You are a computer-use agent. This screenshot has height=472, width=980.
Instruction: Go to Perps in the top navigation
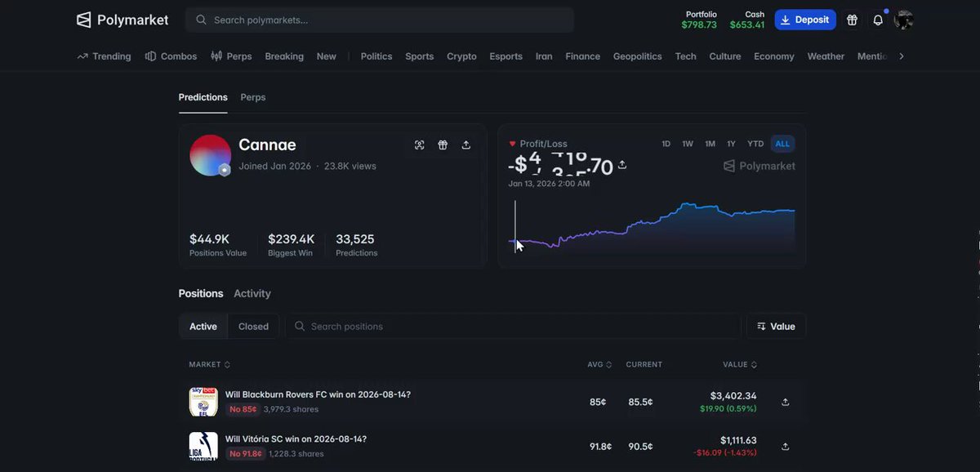[x=231, y=56]
